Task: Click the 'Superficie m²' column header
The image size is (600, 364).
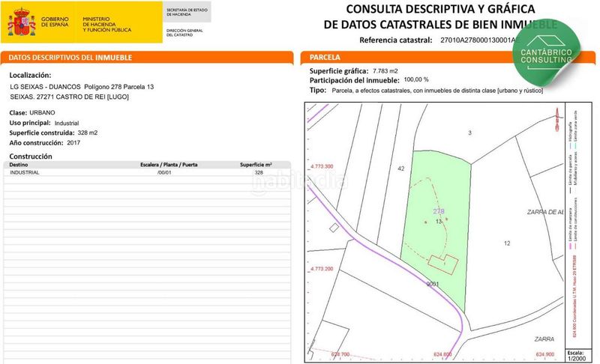Action: pyautogui.click(x=256, y=165)
